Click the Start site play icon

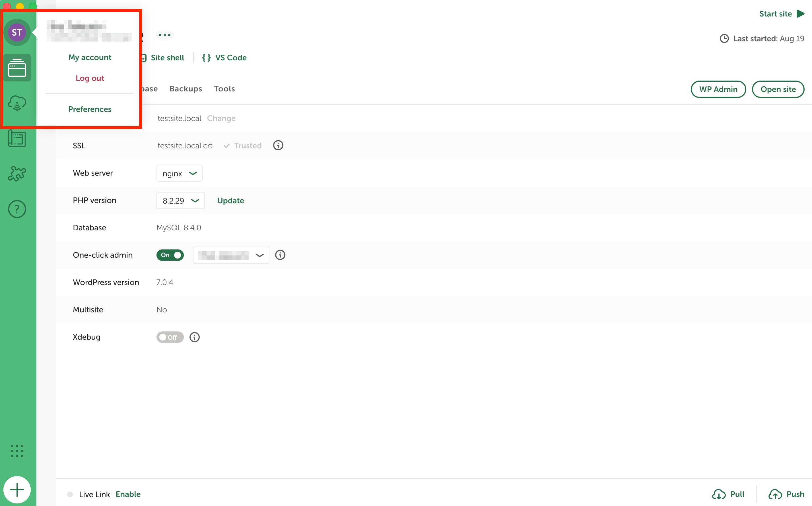[801, 14]
